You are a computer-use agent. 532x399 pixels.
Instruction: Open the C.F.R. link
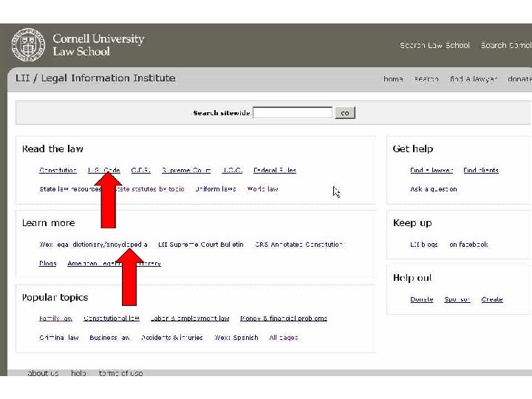tap(140, 170)
